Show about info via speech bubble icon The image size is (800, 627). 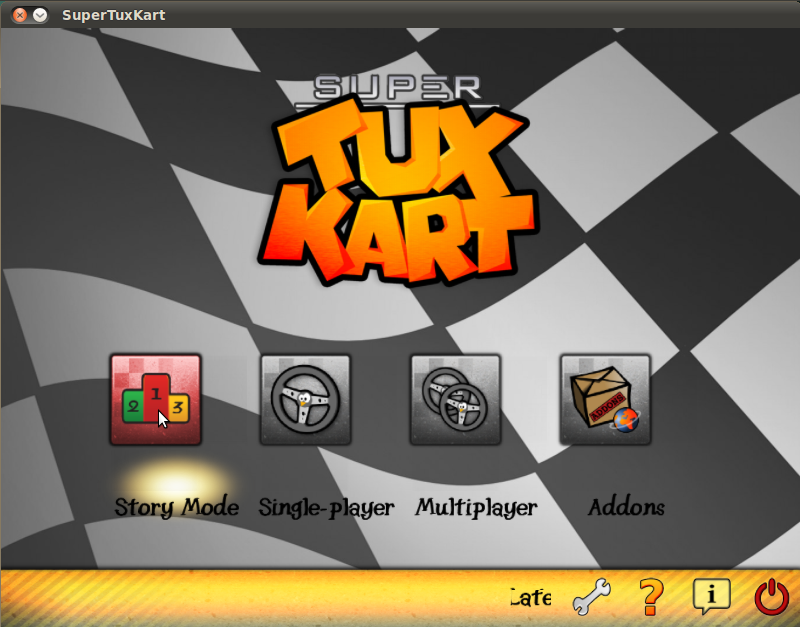coord(711,598)
